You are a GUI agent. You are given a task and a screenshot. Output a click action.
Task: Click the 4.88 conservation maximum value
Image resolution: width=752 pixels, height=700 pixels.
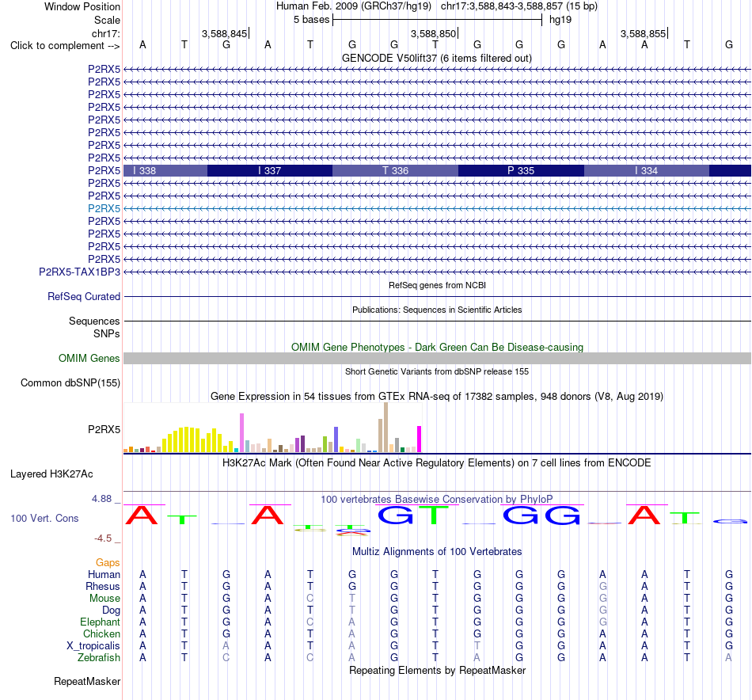[101, 499]
